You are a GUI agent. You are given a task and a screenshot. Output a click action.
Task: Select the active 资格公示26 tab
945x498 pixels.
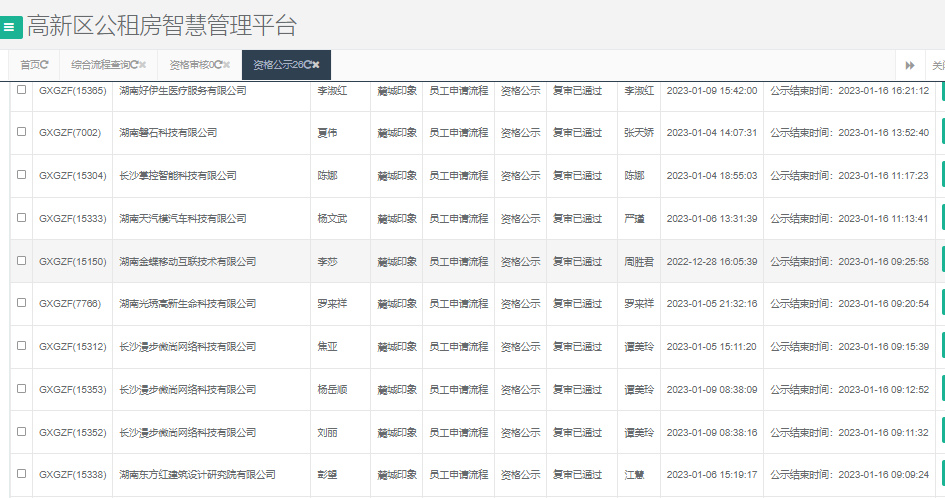pyautogui.click(x=286, y=65)
